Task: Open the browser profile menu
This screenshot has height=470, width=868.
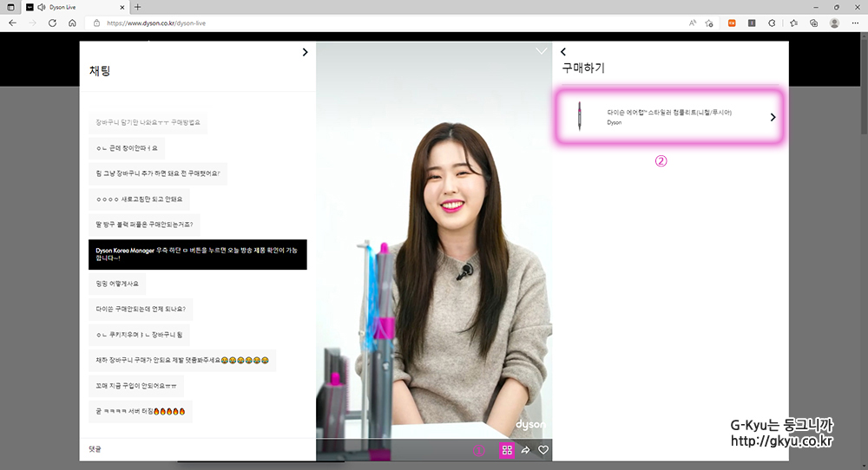Action: point(834,23)
